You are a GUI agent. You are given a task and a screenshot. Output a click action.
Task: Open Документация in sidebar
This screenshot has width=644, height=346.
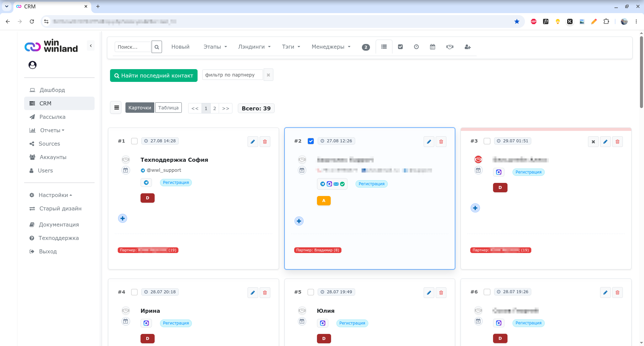pos(59,225)
